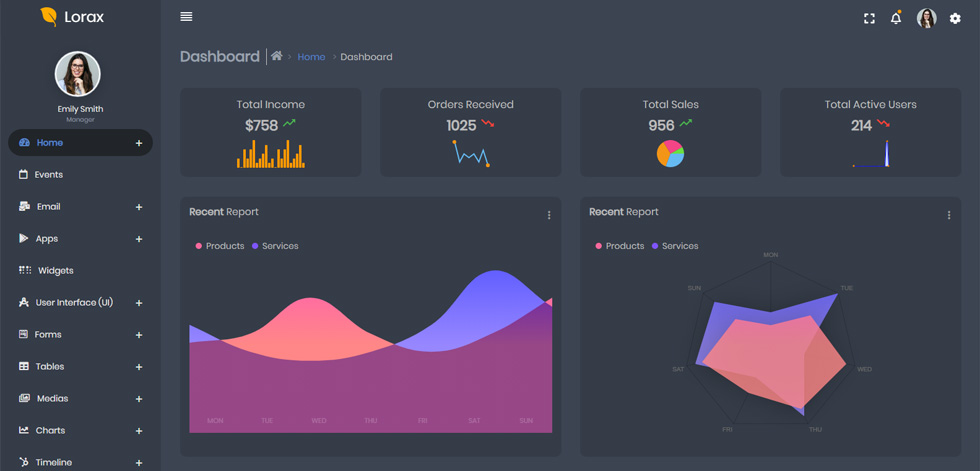The width and height of the screenshot is (980, 471).
Task: Click WED label on area chart
Action: coord(319,421)
